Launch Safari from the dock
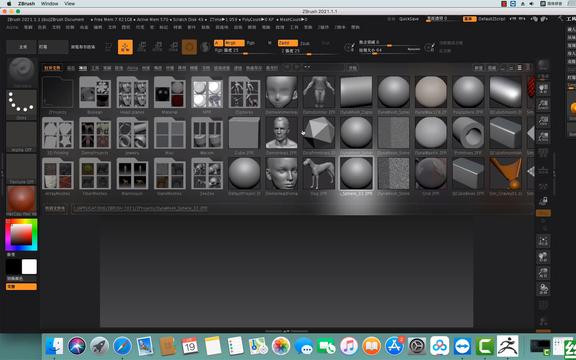 122,346
